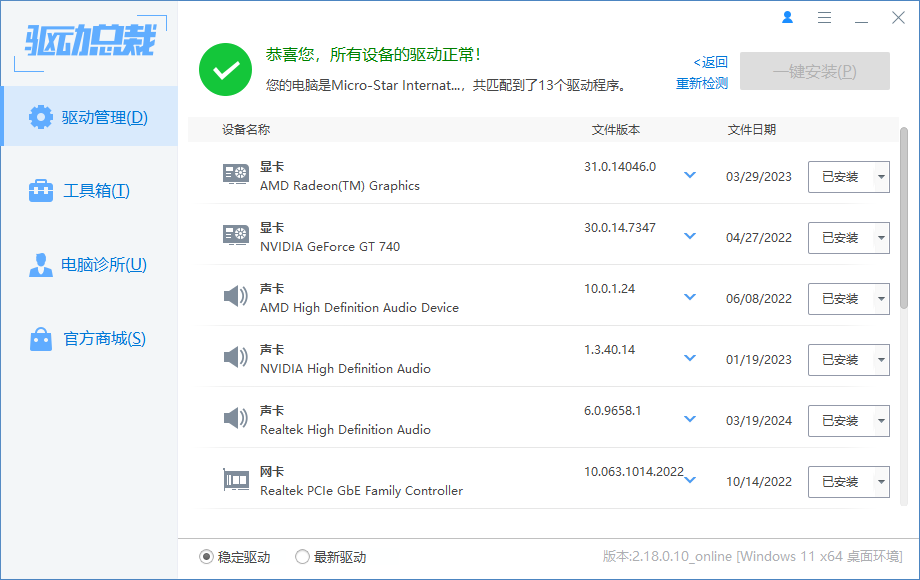Click the Realtek PCIe network card icon
920x580 pixels.
235,480
